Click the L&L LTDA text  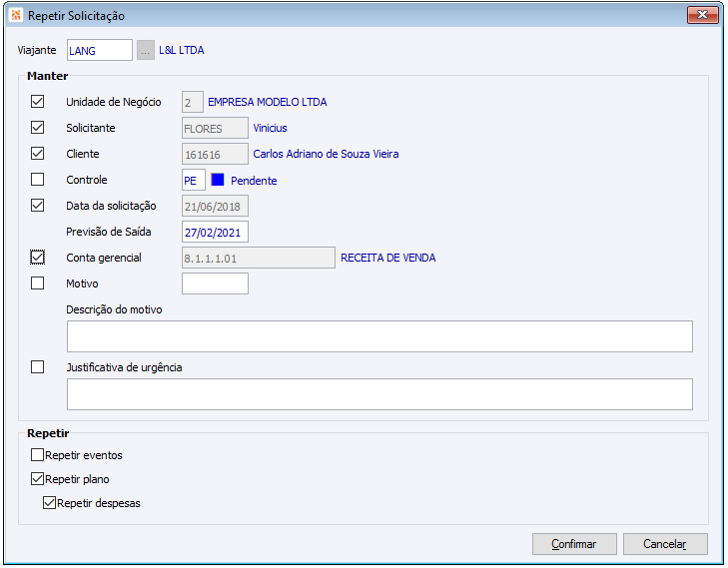(182, 50)
